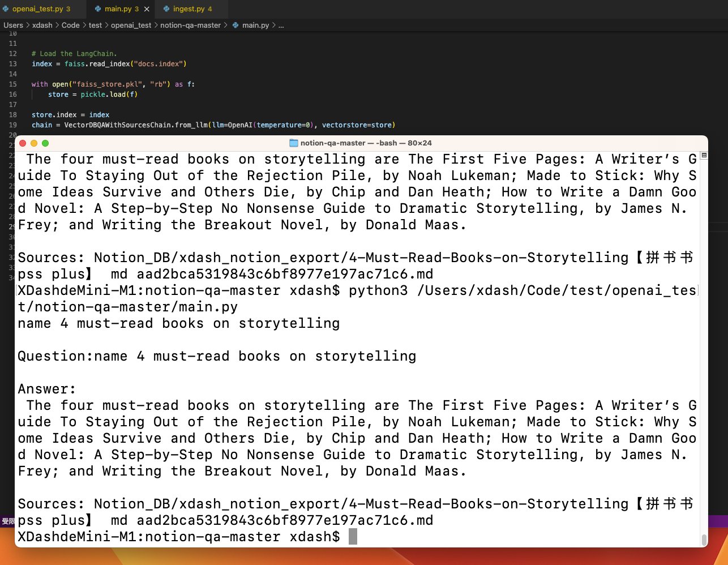The image size is (728, 565).
Task: Click the VectorDBQAWithSourcesChain.from_llm code line
Action: pyautogui.click(x=213, y=125)
